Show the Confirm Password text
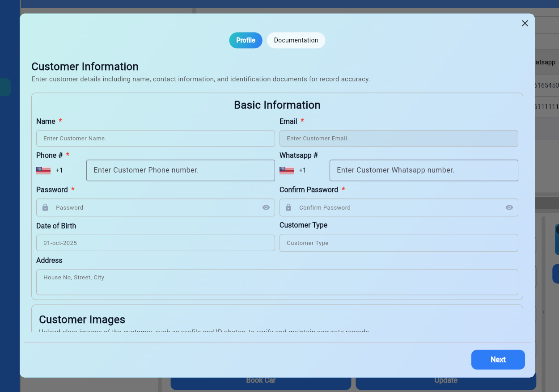The image size is (559, 392). click(x=509, y=207)
